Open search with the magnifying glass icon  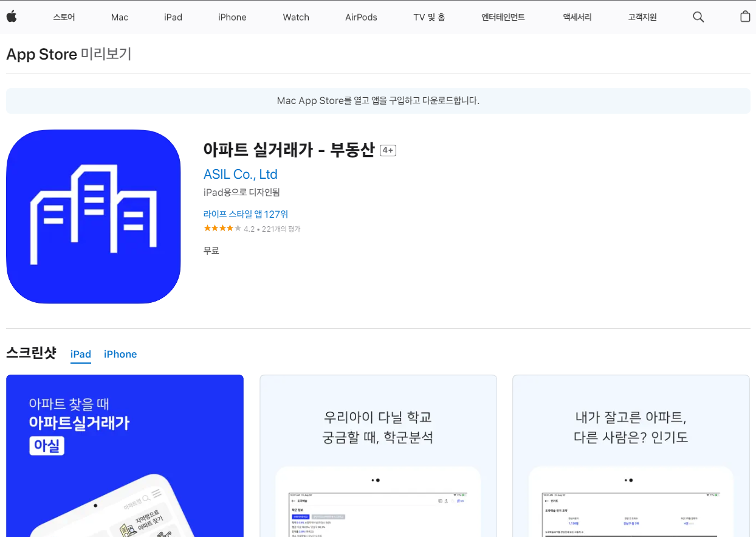click(698, 16)
